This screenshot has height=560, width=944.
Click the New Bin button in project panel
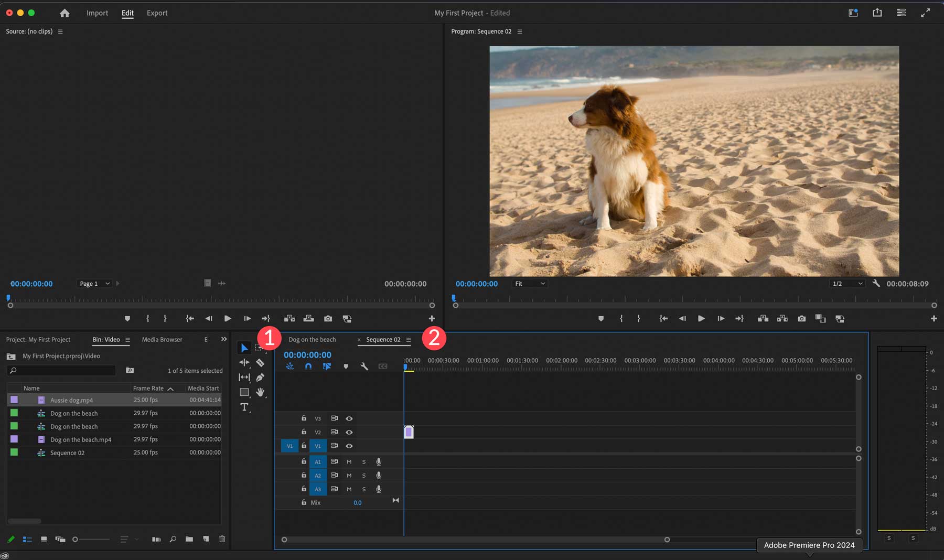(x=189, y=539)
